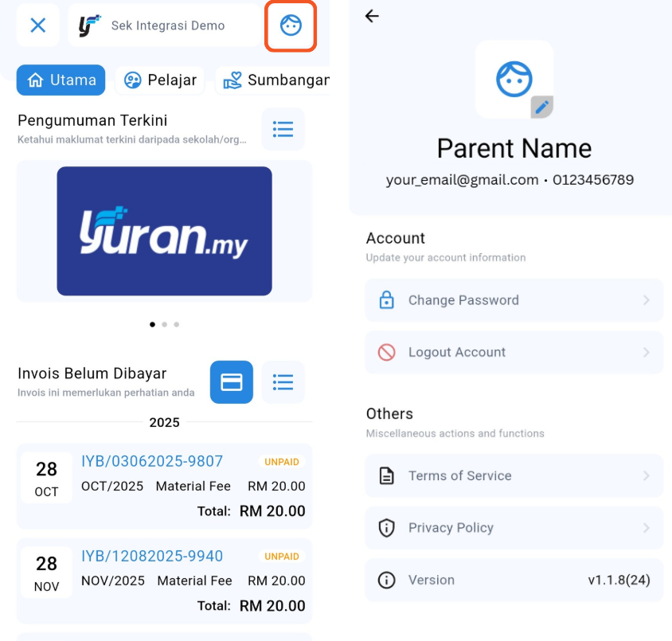Viewport: 672px width, 641px height.
Task: Open announcements list icon beside Pengumuman Terkini
Action: (x=283, y=129)
